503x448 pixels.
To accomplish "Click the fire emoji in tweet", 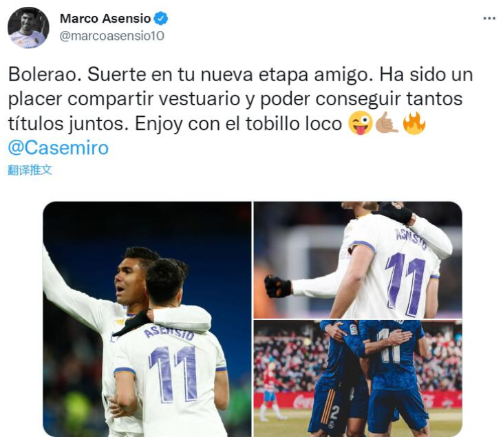I will click(x=414, y=123).
